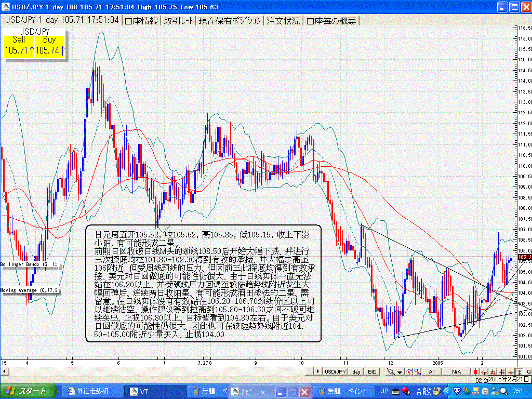Click the horizontal compress arrows icon
The image size is (532, 399).
click(x=484, y=371)
